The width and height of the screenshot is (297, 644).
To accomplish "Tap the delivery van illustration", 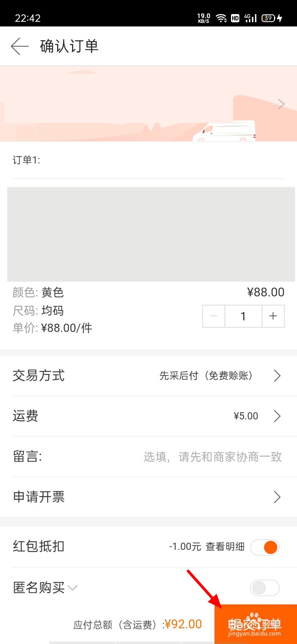I will (225, 131).
